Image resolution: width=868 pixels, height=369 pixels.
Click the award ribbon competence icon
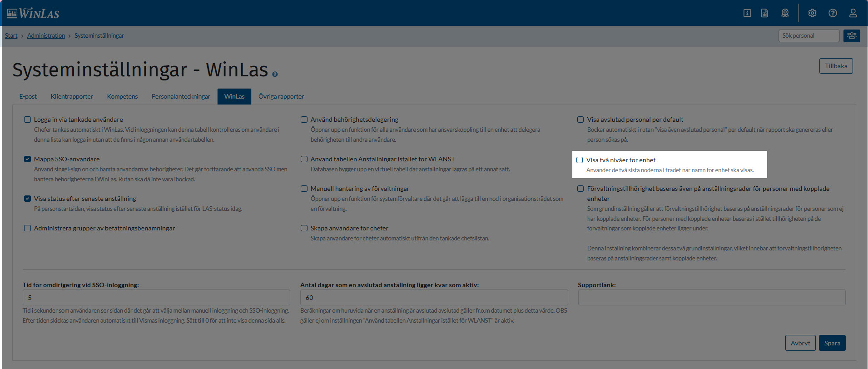click(x=785, y=13)
